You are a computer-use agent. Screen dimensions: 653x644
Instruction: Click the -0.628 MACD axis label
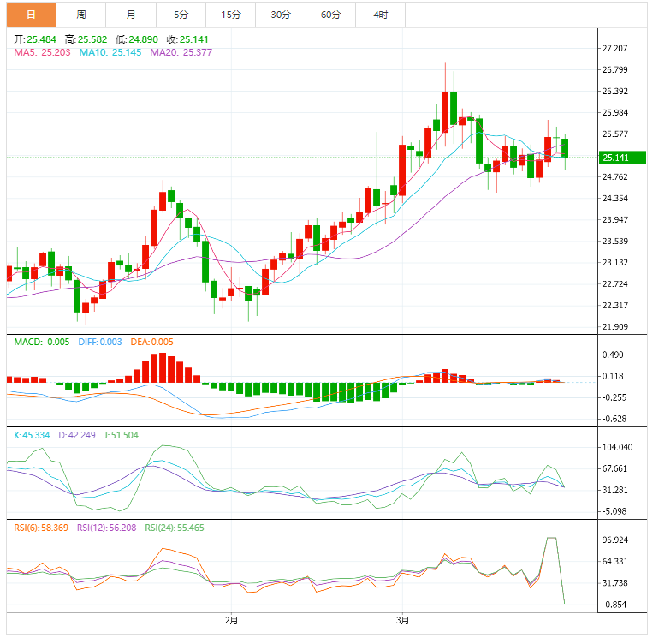click(614, 419)
